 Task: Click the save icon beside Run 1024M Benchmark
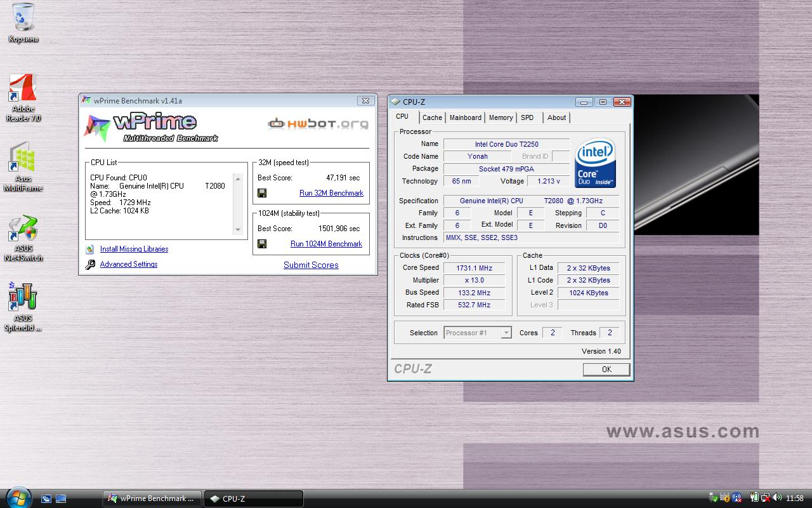click(262, 244)
